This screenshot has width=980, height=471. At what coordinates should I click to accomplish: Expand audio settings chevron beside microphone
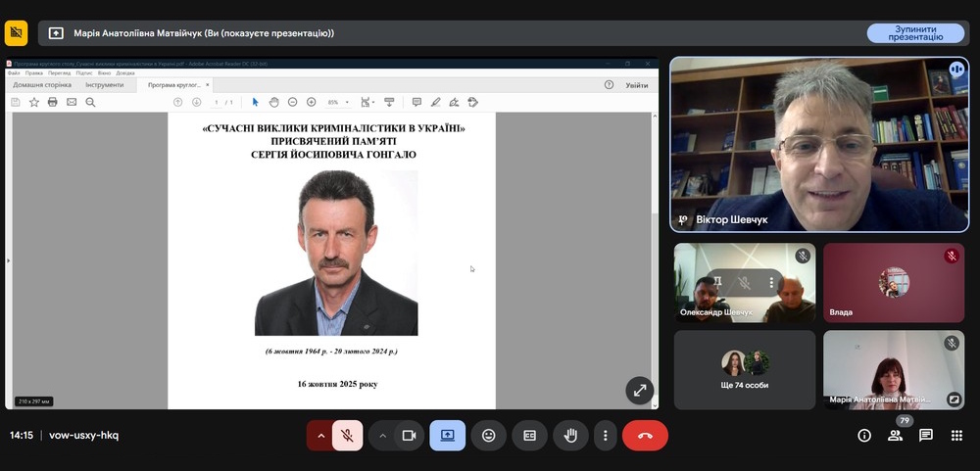(x=319, y=436)
